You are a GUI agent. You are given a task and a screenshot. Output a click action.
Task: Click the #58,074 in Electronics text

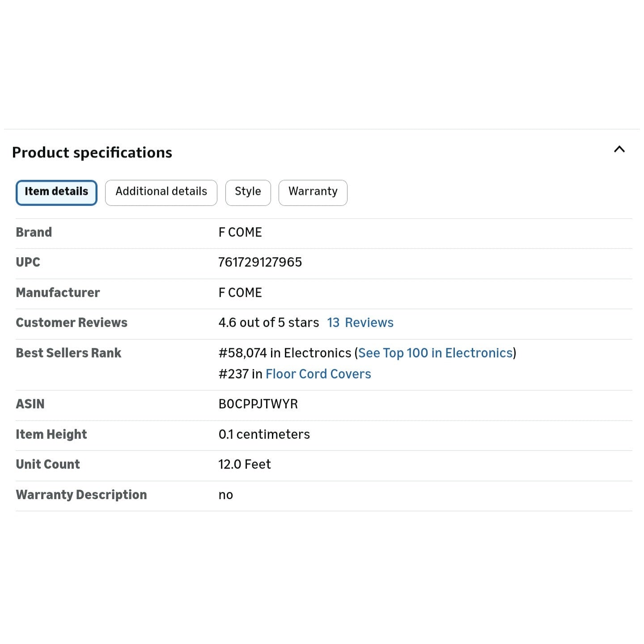click(x=285, y=353)
